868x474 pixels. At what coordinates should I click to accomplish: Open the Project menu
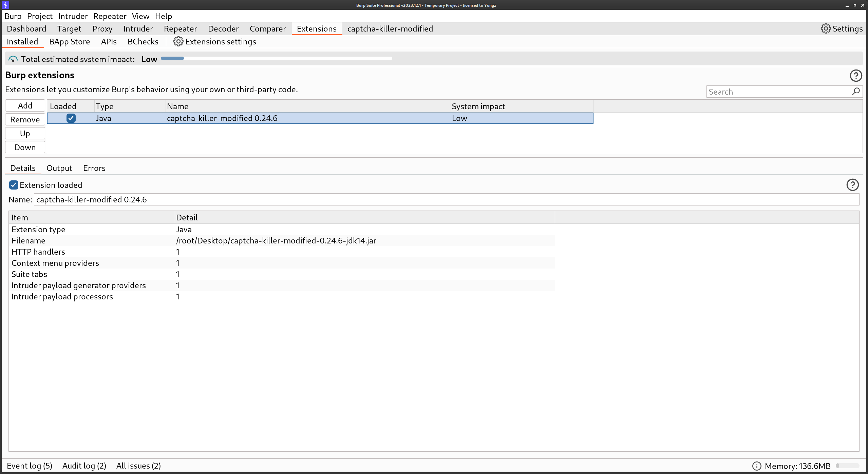pyautogui.click(x=40, y=16)
